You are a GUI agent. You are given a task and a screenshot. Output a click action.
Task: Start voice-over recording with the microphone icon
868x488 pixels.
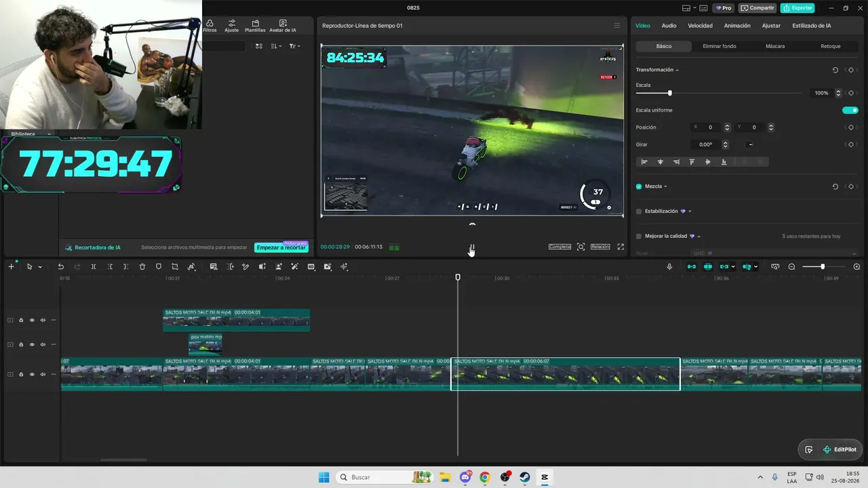669,267
